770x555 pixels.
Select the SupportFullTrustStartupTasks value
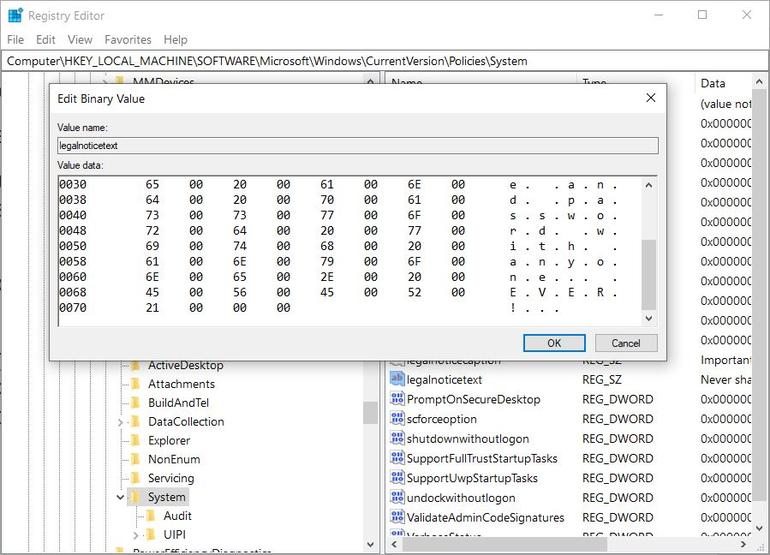[482, 458]
